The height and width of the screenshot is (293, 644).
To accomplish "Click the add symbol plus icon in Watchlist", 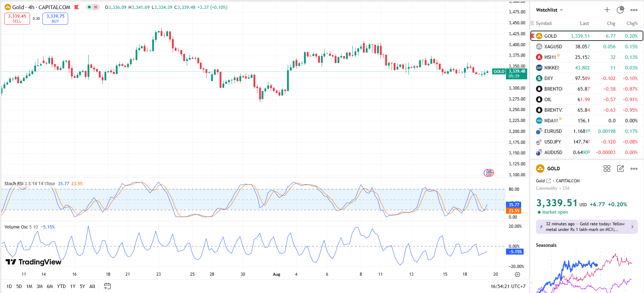I will (x=607, y=10).
